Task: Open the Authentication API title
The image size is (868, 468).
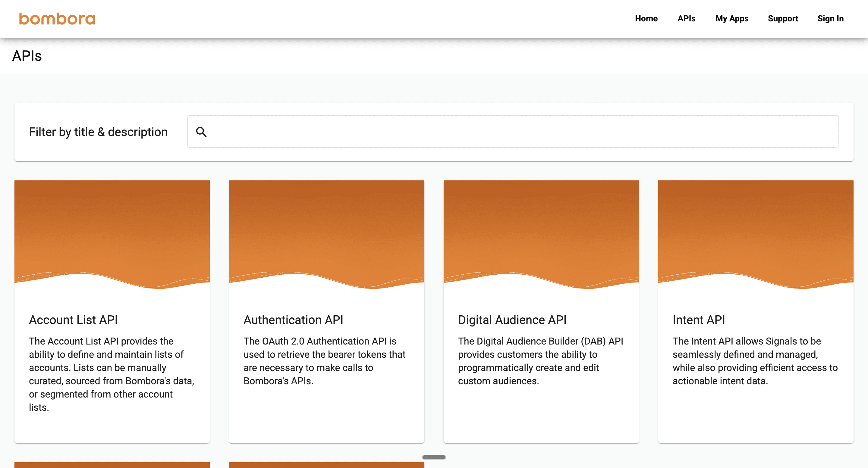Action: [293, 320]
